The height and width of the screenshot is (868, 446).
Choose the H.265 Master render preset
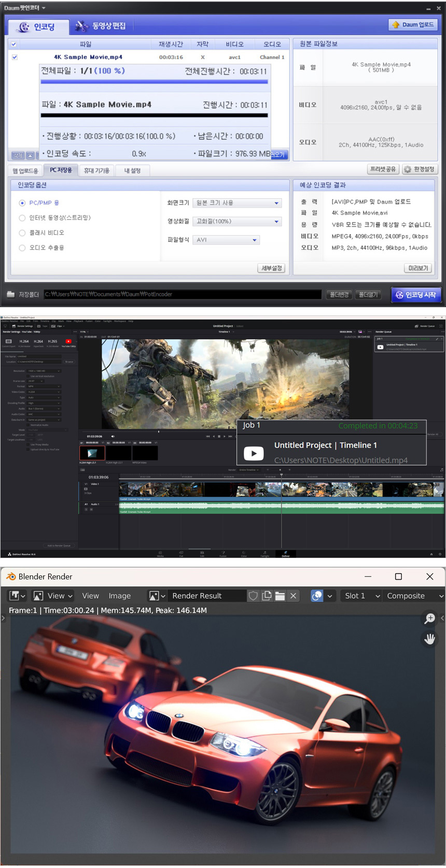pyautogui.click(x=53, y=342)
